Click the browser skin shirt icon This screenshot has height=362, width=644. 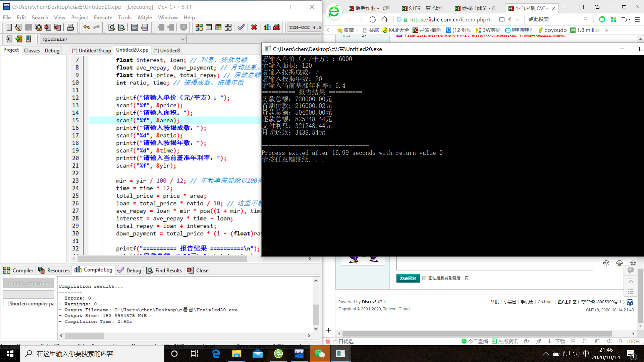[x=598, y=7]
